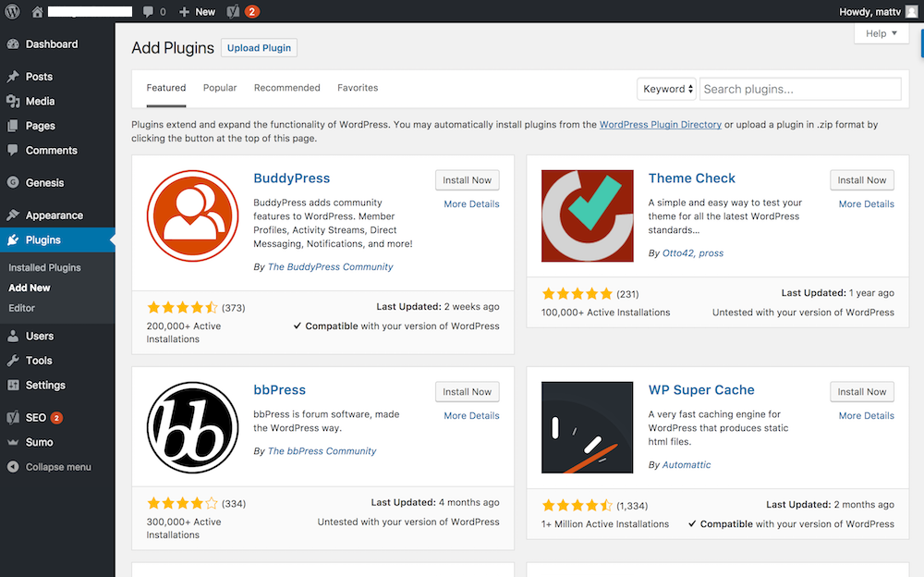Collapse menu using the arrow icon
The image size is (924, 577).
(13, 467)
